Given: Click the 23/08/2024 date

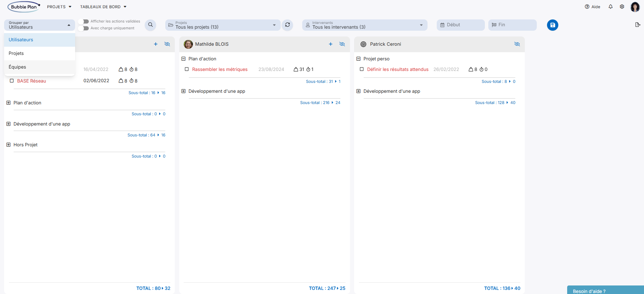Looking at the screenshot, I should (271, 69).
